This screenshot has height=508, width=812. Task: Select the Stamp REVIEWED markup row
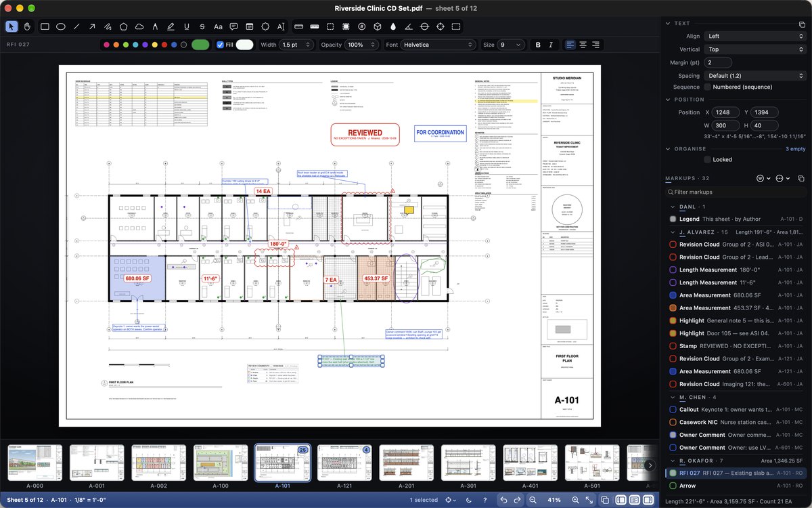click(736, 346)
